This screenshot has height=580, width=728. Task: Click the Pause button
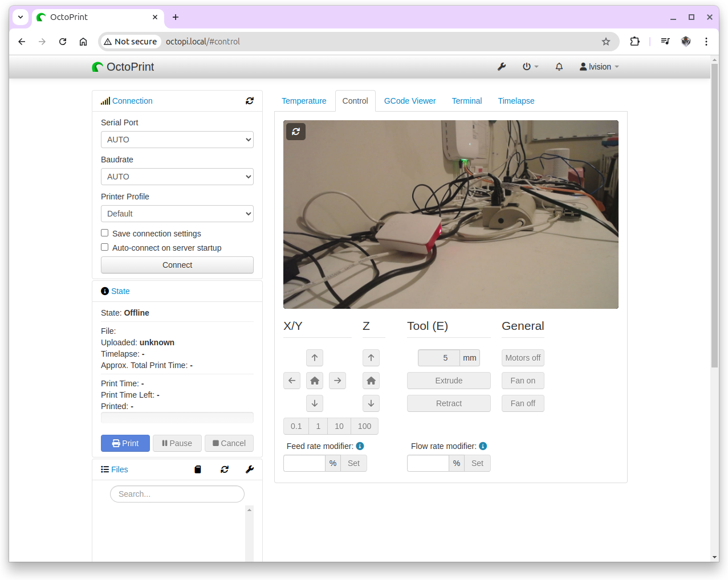click(177, 443)
